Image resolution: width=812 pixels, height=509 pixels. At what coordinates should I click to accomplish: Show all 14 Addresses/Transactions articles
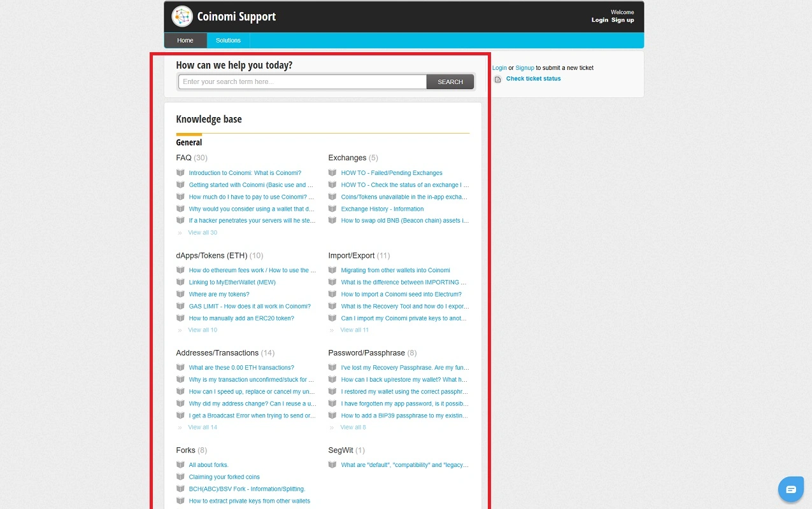point(203,428)
